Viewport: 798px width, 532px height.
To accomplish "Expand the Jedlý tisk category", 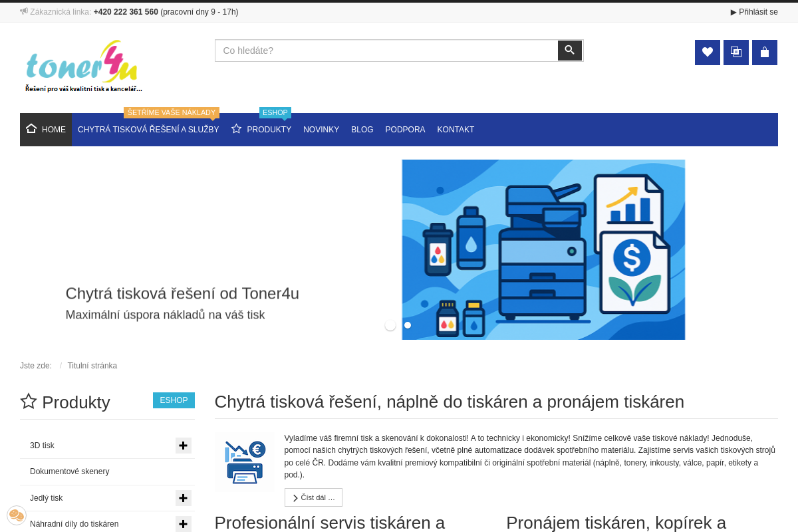I will pos(184,498).
